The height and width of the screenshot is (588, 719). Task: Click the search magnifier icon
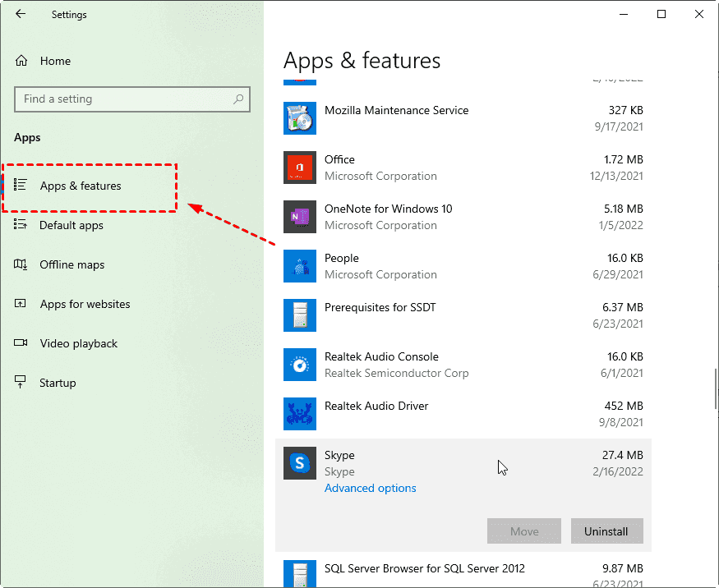click(x=238, y=99)
